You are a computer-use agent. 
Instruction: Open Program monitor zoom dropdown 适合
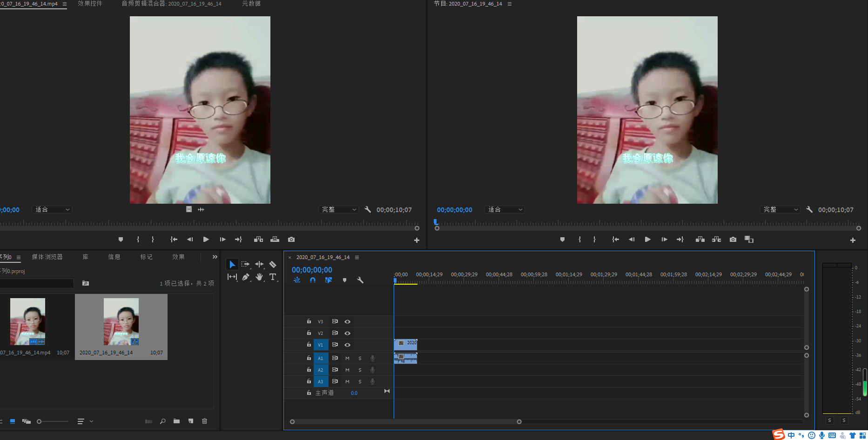[505, 210]
